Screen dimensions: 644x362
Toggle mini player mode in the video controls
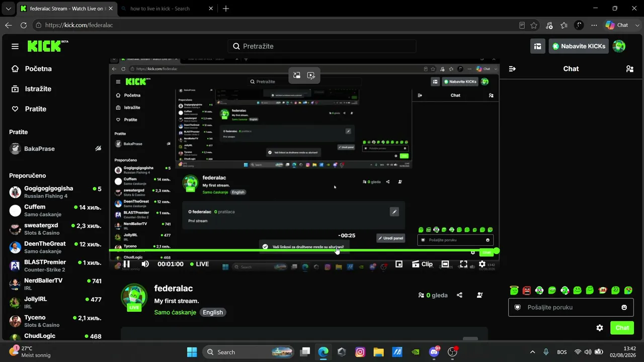(x=399, y=264)
